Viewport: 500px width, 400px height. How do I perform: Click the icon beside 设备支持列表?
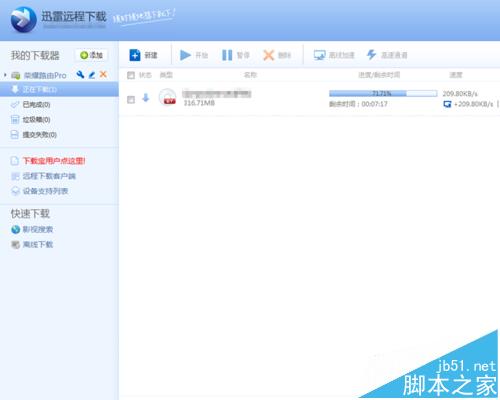(15, 191)
